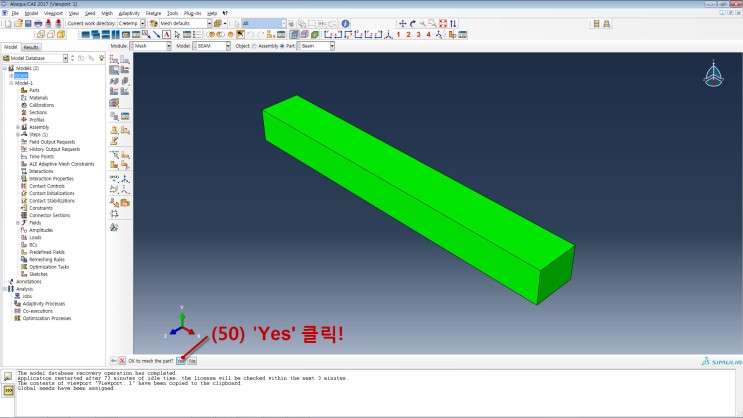Click the Create Datum Point tool icon
The height and width of the screenshot is (418, 743).
(114, 179)
